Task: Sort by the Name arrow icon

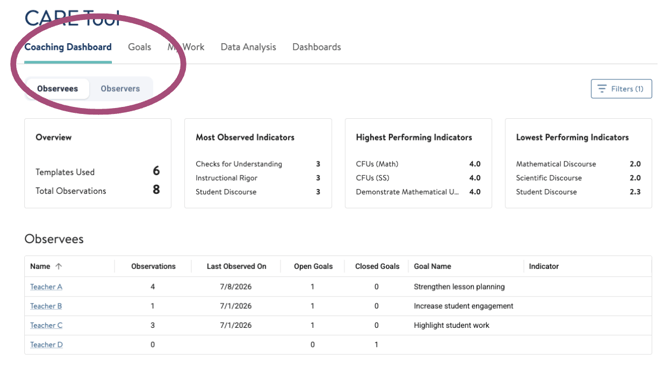Action: 59,266
